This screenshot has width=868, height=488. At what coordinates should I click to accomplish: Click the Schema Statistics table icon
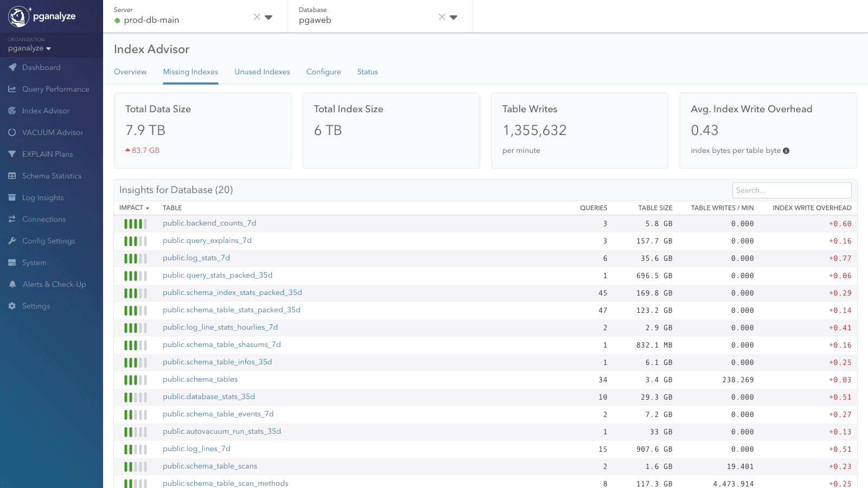12,176
